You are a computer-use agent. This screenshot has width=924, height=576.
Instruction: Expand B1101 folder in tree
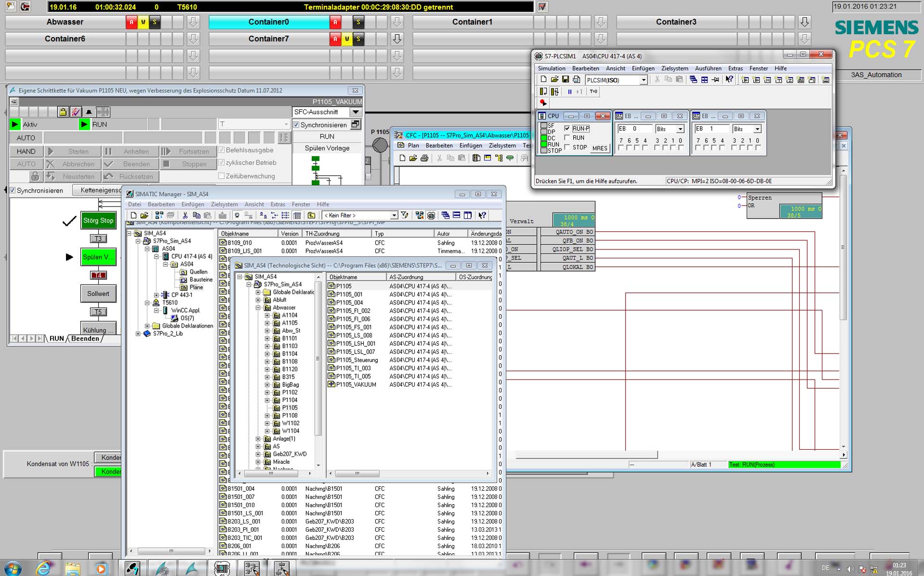click(x=267, y=339)
